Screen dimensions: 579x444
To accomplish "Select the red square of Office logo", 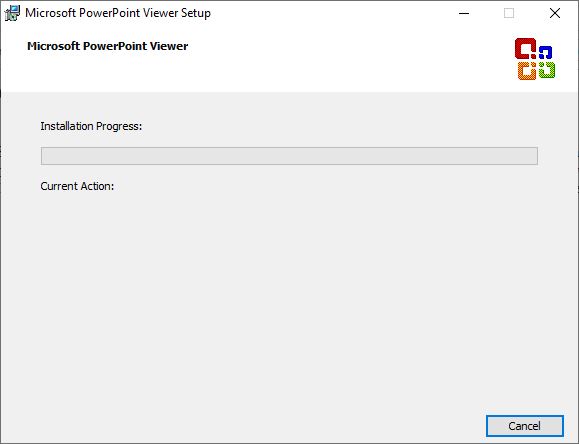I will tap(525, 48).
